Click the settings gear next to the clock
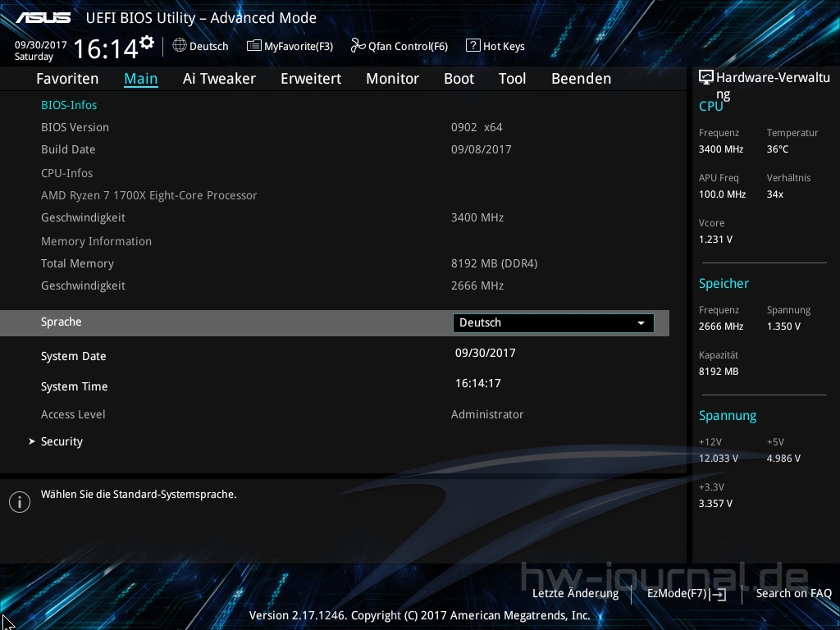Screen dimensions: 840x630 (x=147, y=43)
